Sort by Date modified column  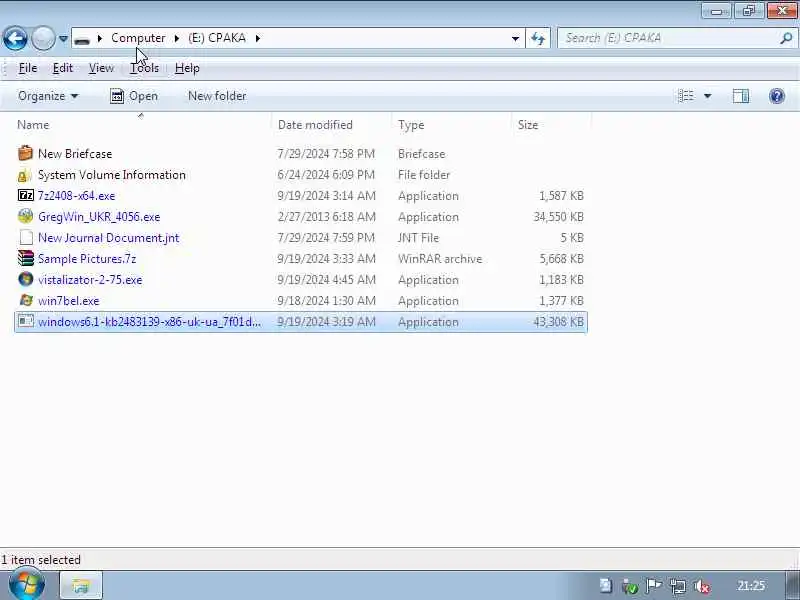pos(315,125)
